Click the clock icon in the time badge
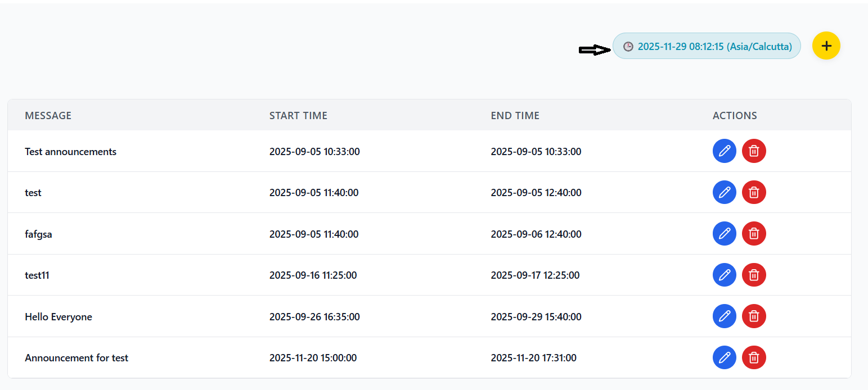This screenshot has width=868, height=390. coord(628,47)
